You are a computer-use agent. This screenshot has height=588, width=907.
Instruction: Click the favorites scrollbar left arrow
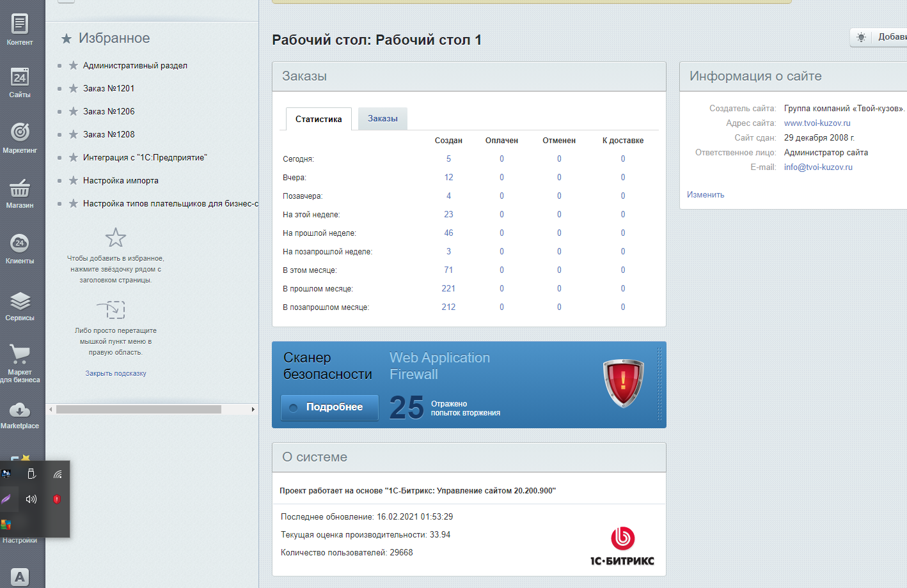click(51, 409)
